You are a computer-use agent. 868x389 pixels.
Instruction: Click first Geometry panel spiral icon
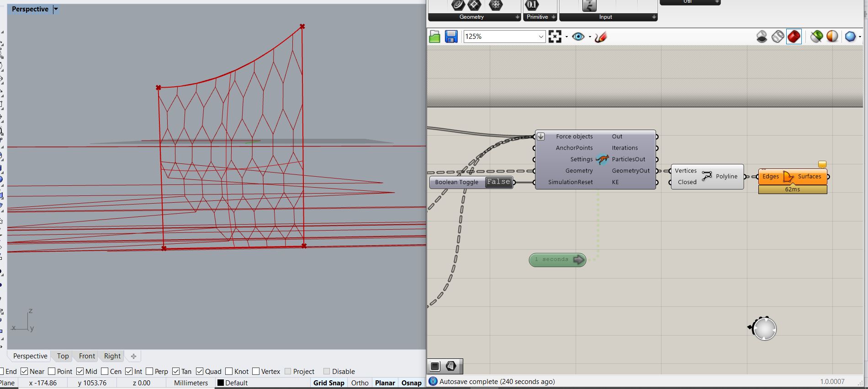pos(458,5)
